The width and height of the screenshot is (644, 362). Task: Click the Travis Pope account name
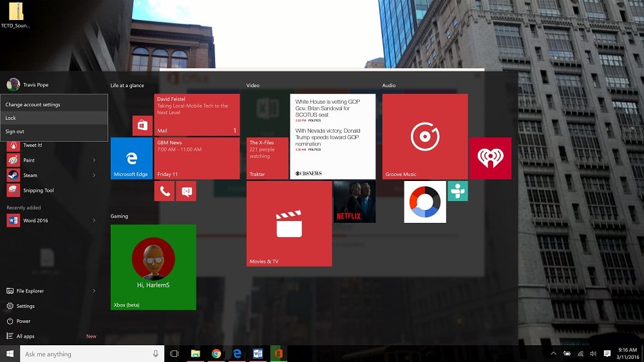(35, 84)
